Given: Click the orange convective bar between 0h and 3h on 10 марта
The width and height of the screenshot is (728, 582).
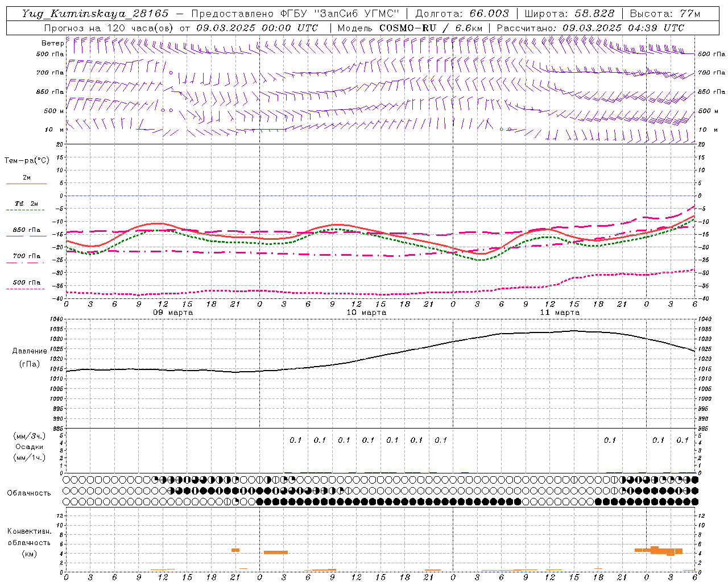Looking at the screenshot, I should 276,552.
